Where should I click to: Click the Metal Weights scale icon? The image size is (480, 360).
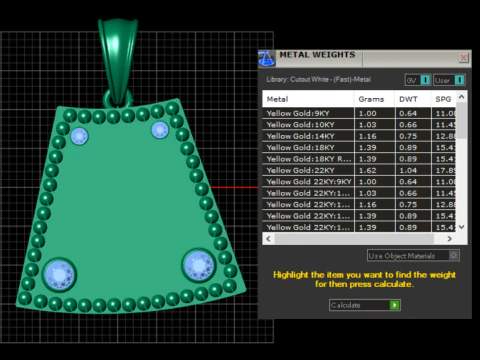tap(267, 59)
